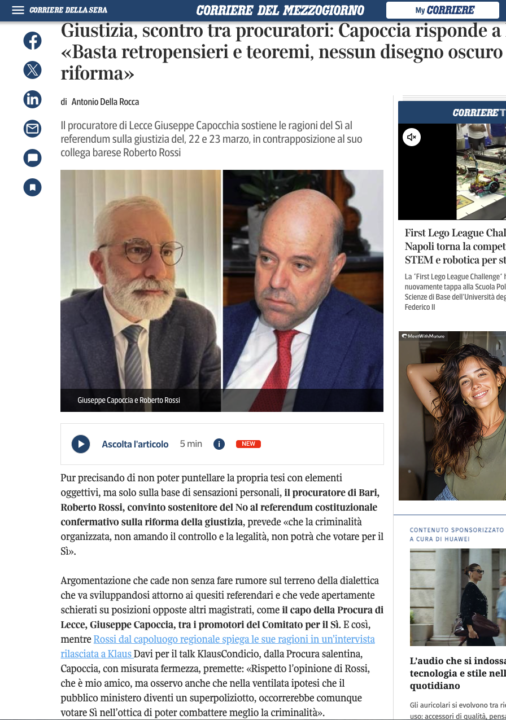
Task: Open the hamburger menu in header
Action: 18,10
